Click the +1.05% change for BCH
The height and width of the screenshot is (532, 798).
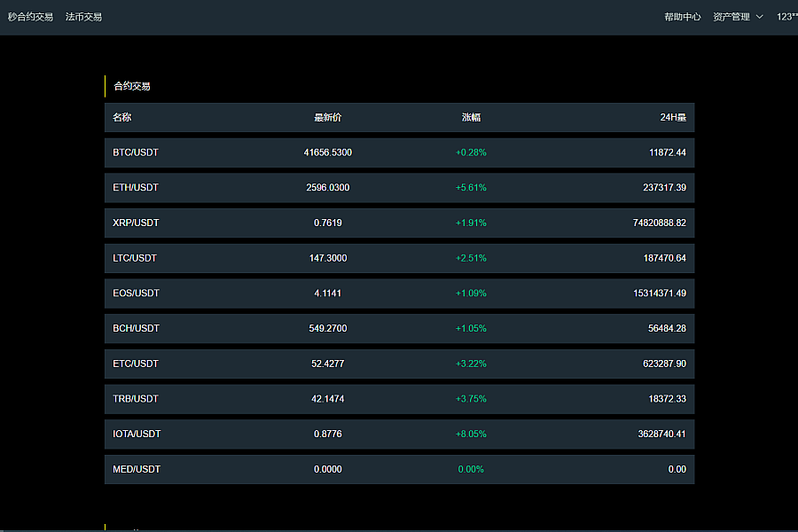(472, 328)
